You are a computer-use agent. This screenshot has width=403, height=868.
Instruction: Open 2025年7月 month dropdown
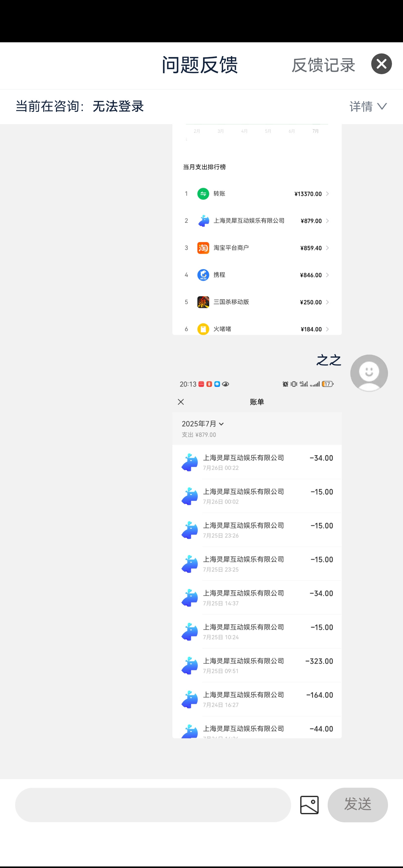(203, 424)
